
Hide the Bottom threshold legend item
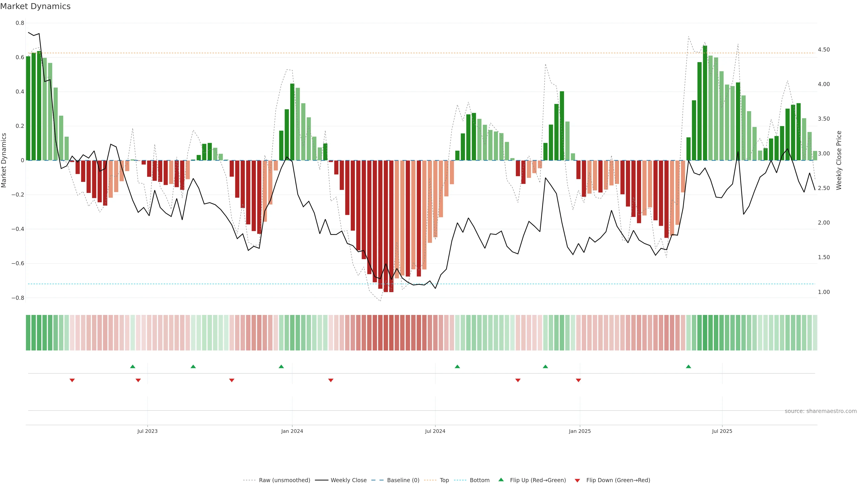(479, 480)
